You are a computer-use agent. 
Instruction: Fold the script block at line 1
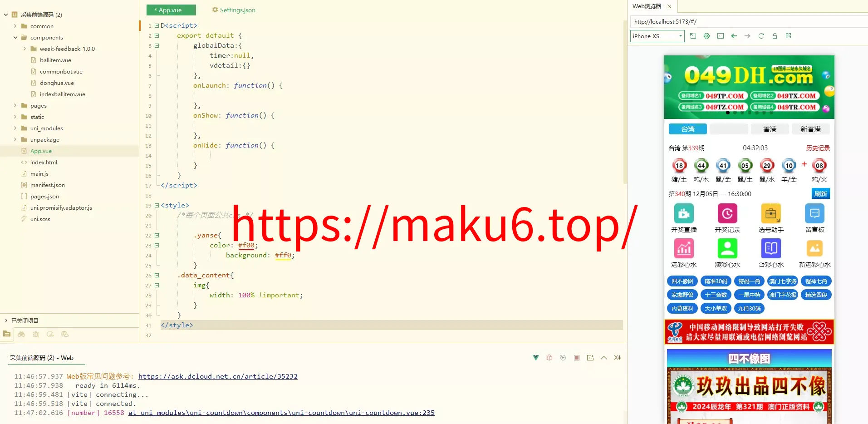[x=157, y=26]
